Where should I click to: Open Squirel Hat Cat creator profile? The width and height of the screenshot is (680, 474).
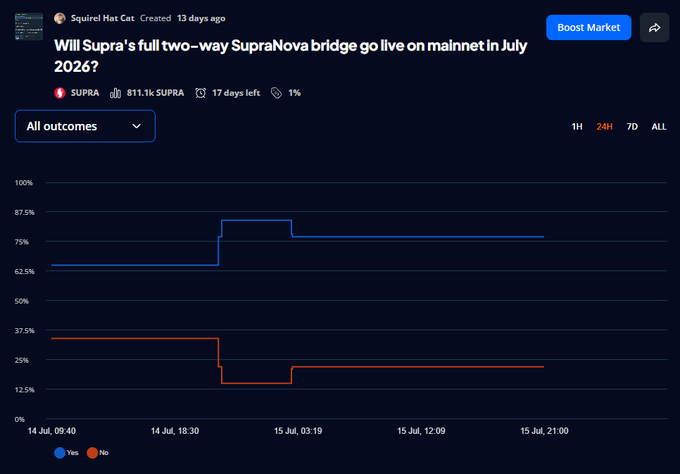(x=103, y=18)
